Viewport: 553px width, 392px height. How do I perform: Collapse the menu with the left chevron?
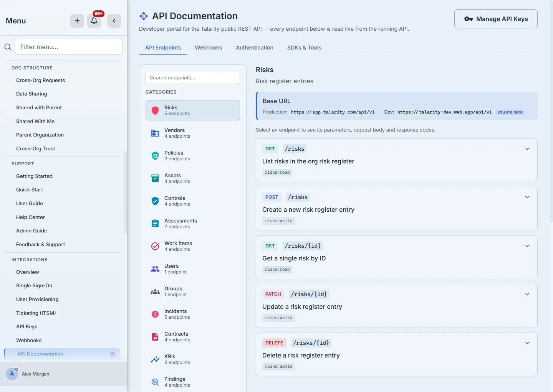pyautogui.click(x=114, y=21)
